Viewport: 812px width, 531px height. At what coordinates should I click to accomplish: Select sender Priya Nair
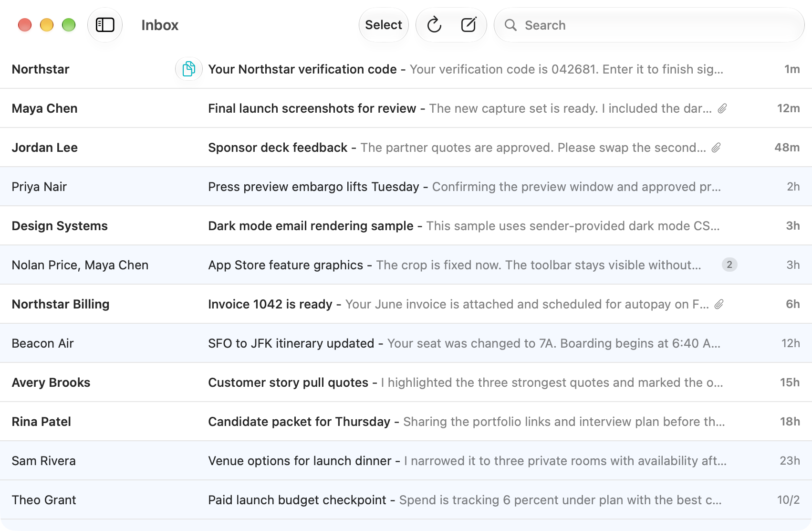pyautogui.click(x=39, y=187)
